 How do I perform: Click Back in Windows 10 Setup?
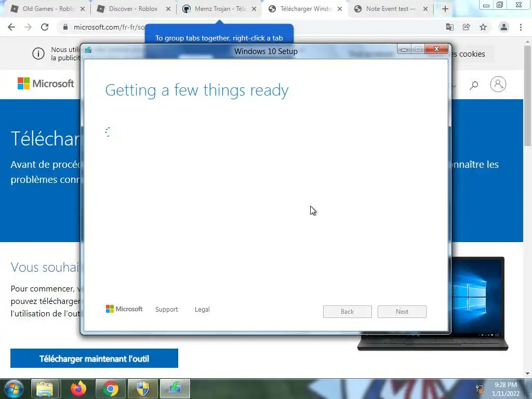[347, 312]
